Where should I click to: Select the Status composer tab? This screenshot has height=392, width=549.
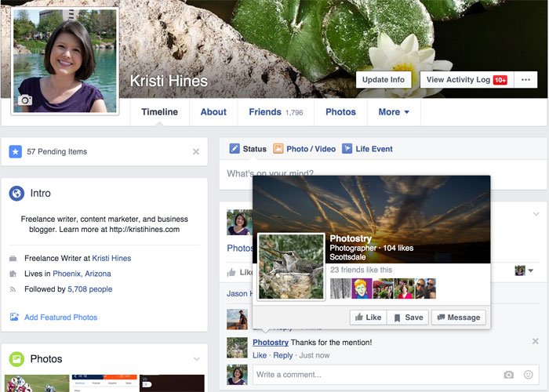248,149
